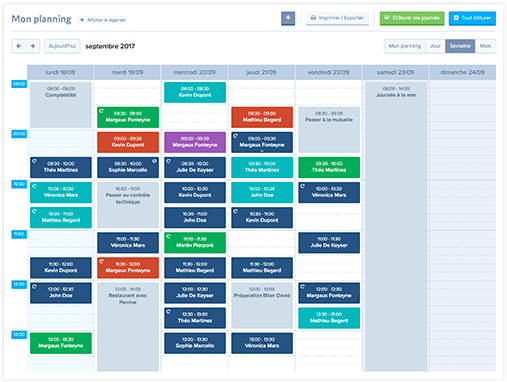Screen dimensions: 507x382
Task: Open Thursday 09:30 Théo Martinez appointment
Action: [x=262, y=167]
